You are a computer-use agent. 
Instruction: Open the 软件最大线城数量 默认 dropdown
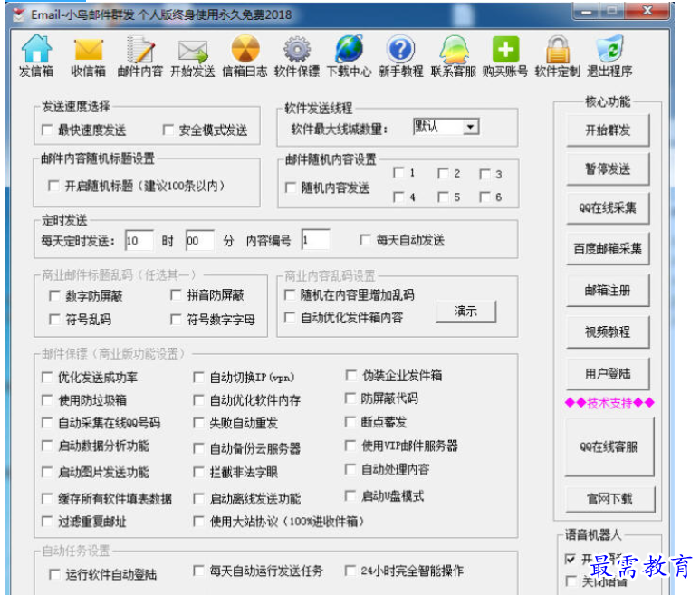pyautogui.click(x=446, y=127)
